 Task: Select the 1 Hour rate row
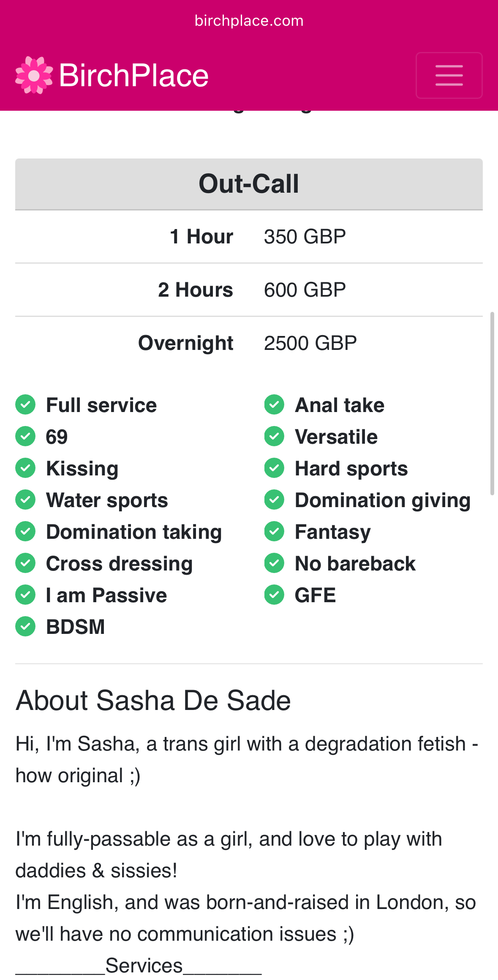point(249,237)
